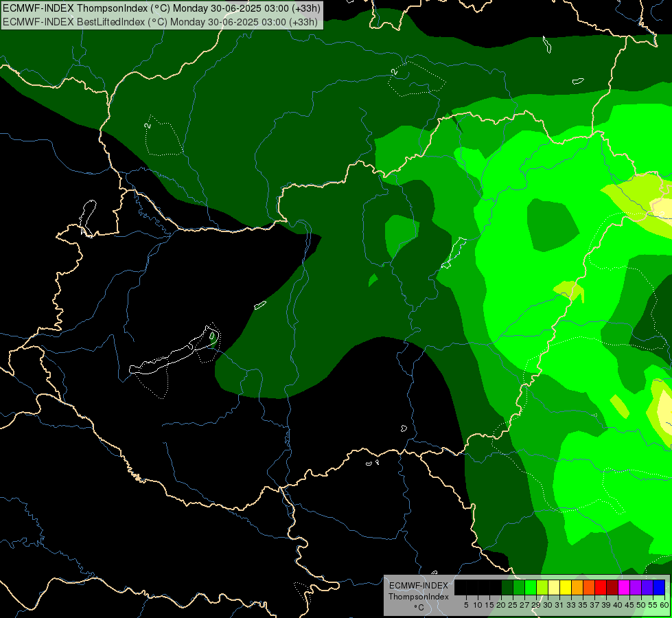Image resolution: width=672 pixels, height=618 pixels.
Task: Click the legend tick label 60
Action: point(664,605)
